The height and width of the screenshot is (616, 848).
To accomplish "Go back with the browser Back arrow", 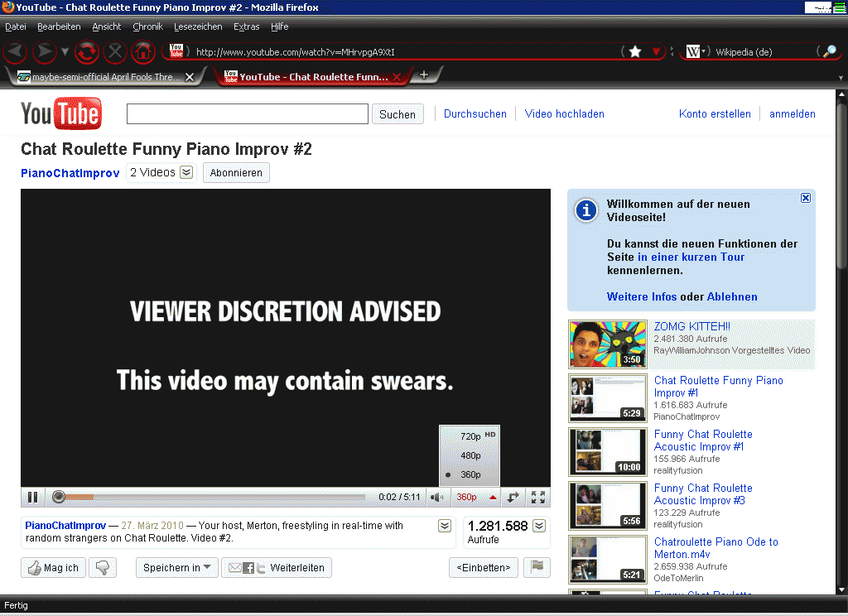I will [16, 52].
